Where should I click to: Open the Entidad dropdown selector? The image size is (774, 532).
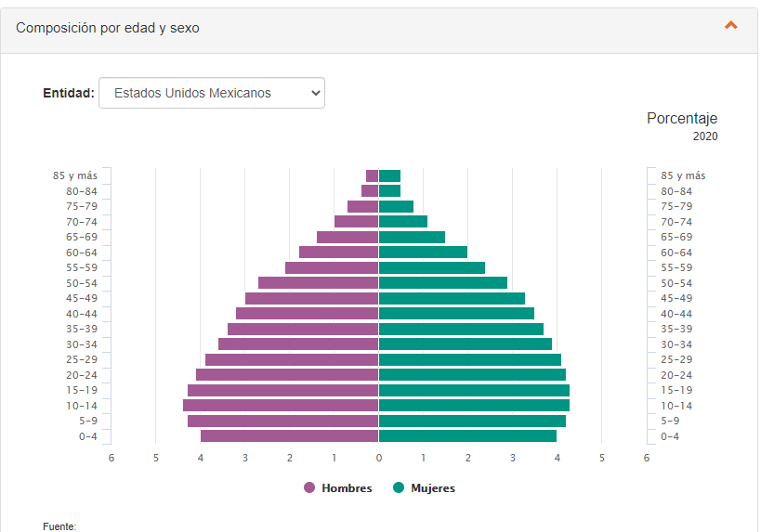(x=212, y=93)
